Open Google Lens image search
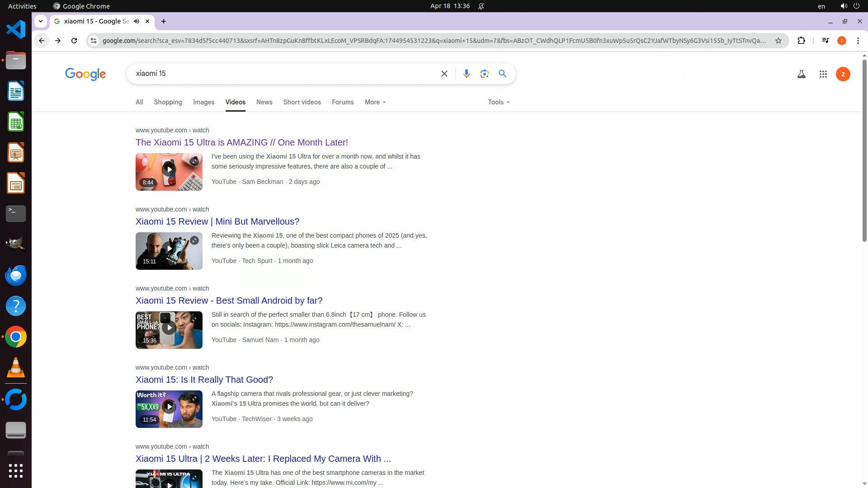This screenshot has height=488, width=868. tap(484, 74)
